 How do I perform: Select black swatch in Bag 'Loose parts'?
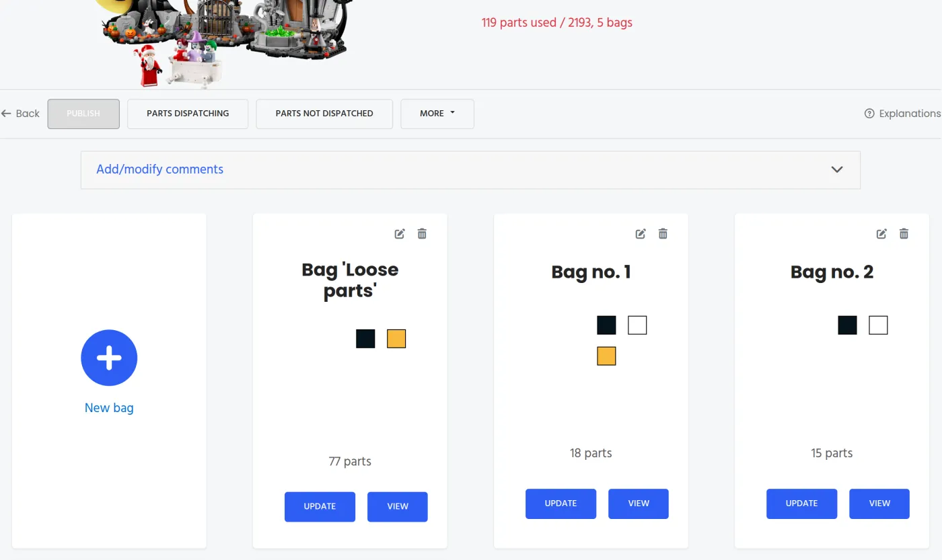click(x=365, y=339)
